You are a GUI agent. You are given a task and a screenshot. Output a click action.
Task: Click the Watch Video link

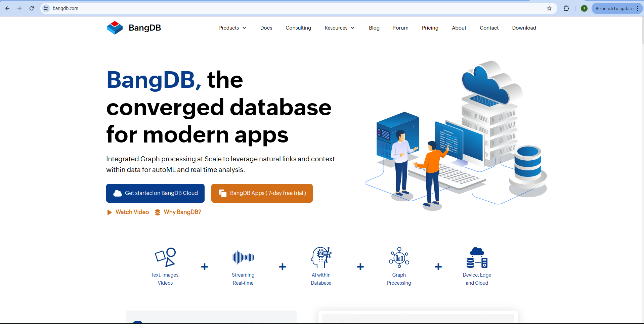coord(132,212)
